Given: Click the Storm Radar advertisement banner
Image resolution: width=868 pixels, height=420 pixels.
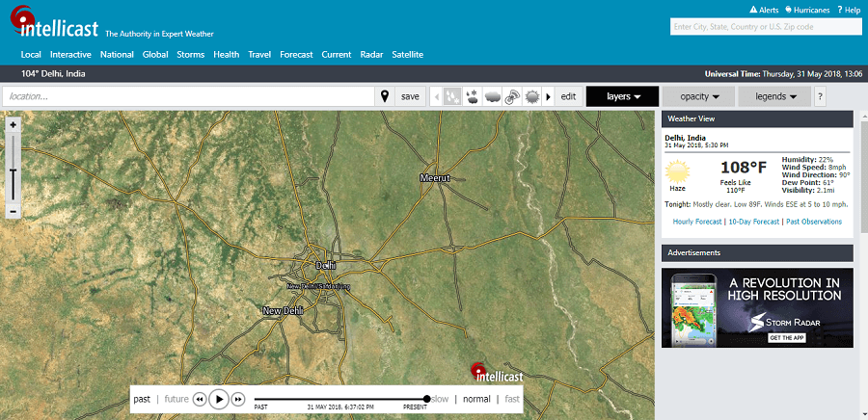Looking at the screenshot, I should point(757,308).
